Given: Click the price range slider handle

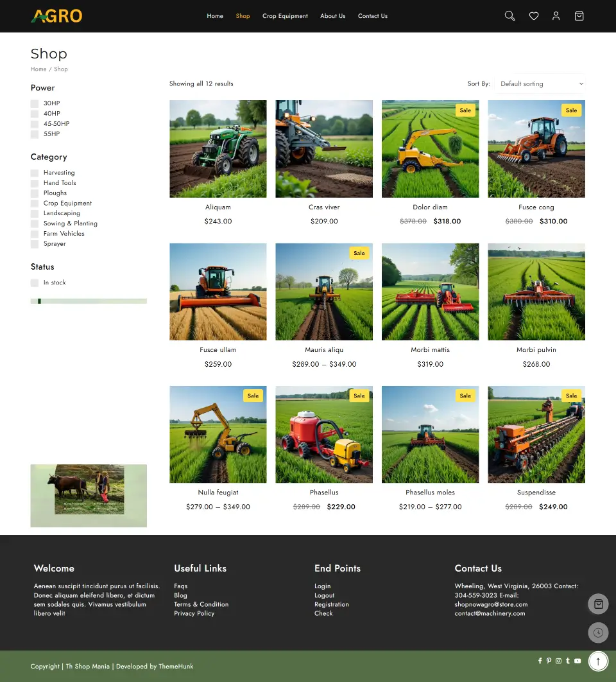Looking at the screenshot, I should pyautogui.click(x=40, y=301).
